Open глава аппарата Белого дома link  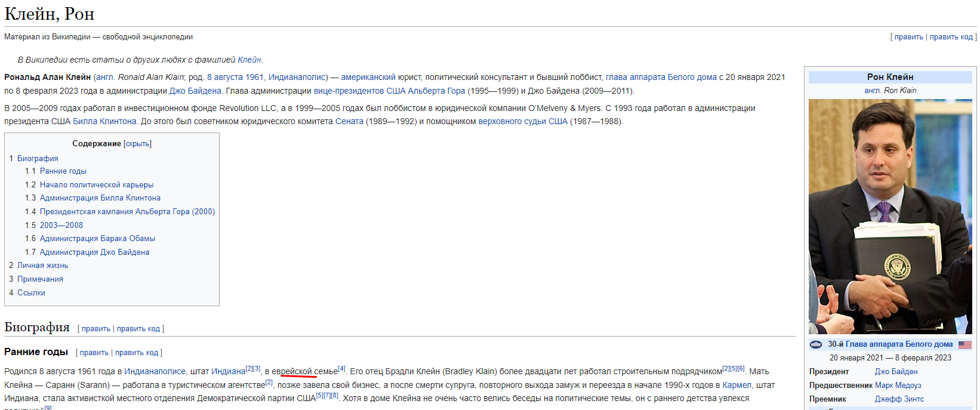(x=661, y=77)
